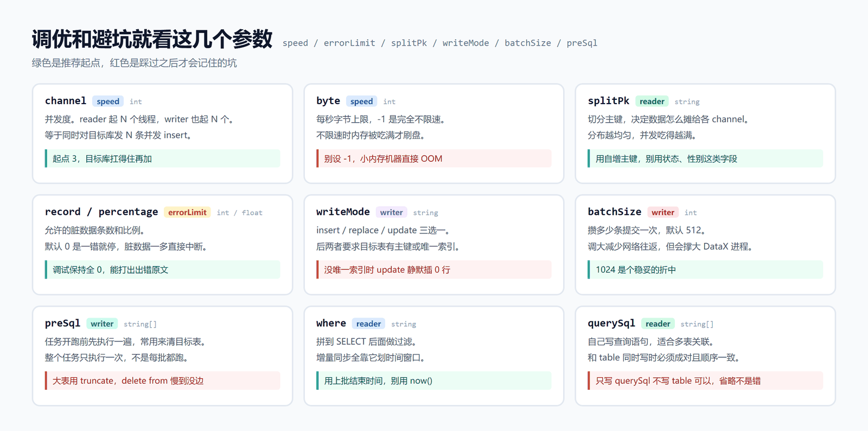Viewport: 868px width, 431px height.
Task: Click the tip 起点 3,目标库扛得住再加
Action: point(163,159)
